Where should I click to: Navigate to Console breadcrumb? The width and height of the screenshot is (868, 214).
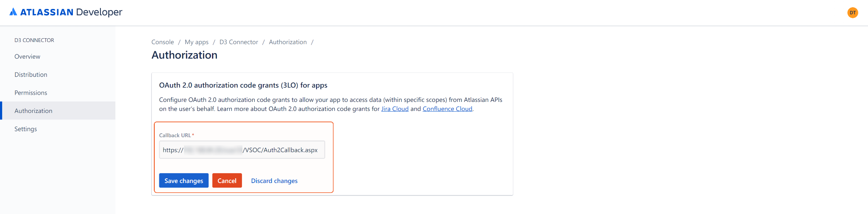coord(163,42)
